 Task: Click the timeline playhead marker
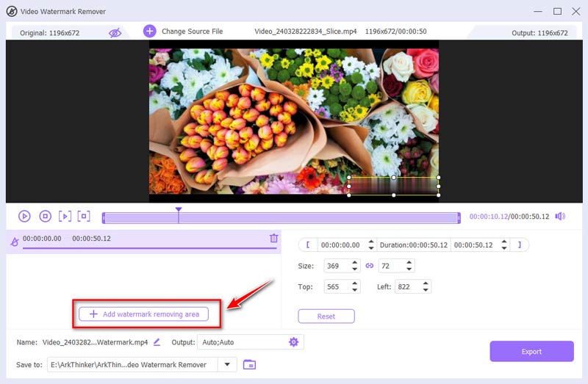coord(179,210)
